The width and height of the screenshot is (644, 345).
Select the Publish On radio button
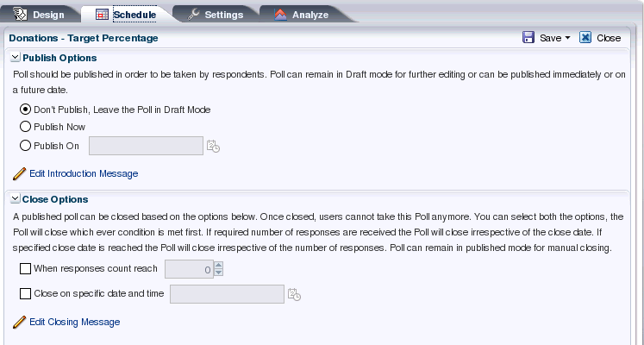click(x=26, y=146)
